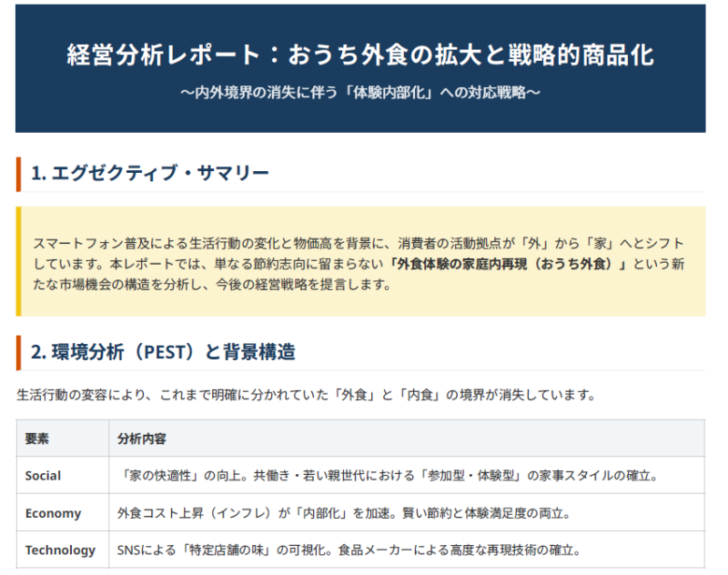This screenshot has height=575, width=728.
Task: Select the Economy row label
Action: coord(54,513)
